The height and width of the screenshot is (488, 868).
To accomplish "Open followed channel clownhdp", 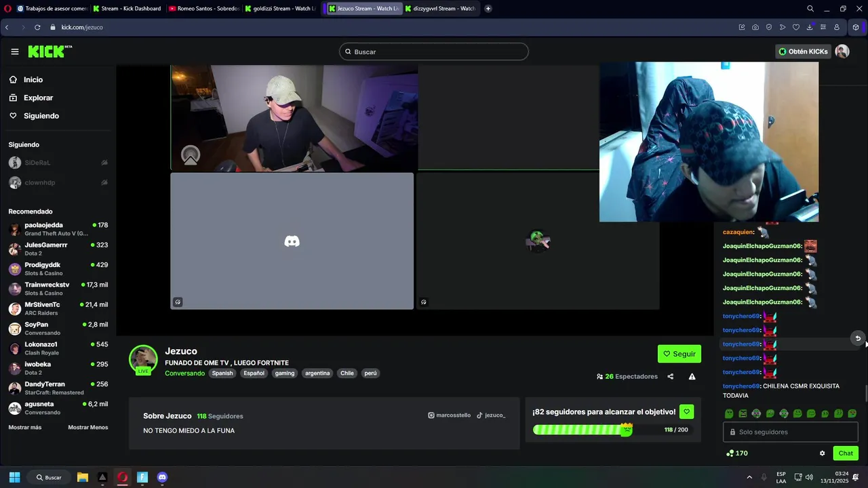I will tap(58, 182).
